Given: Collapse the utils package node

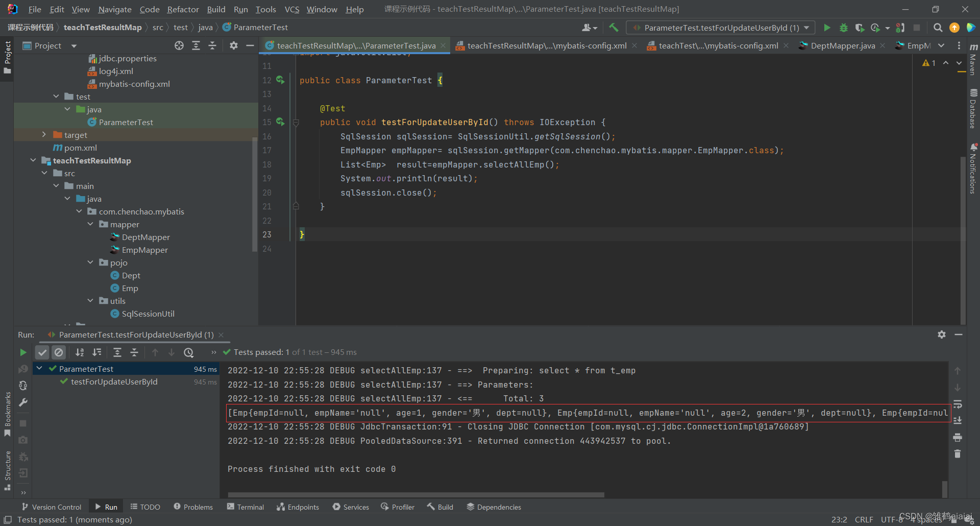Looking at the screenshot, I should coord(90,301).
